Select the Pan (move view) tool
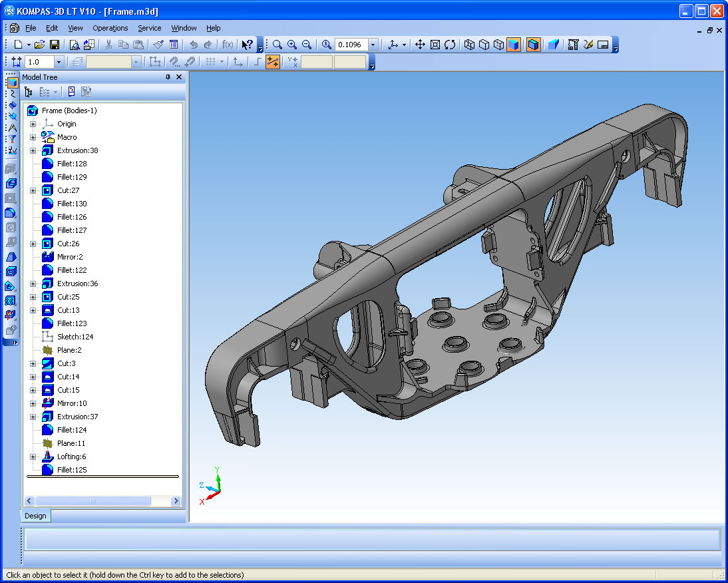This screenshot has width=728, height=583. pos(420,45)
